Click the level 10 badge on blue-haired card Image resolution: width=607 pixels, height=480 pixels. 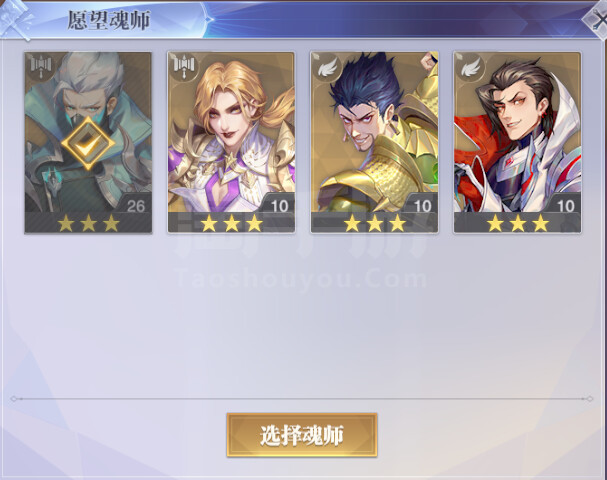click(422, 206)
